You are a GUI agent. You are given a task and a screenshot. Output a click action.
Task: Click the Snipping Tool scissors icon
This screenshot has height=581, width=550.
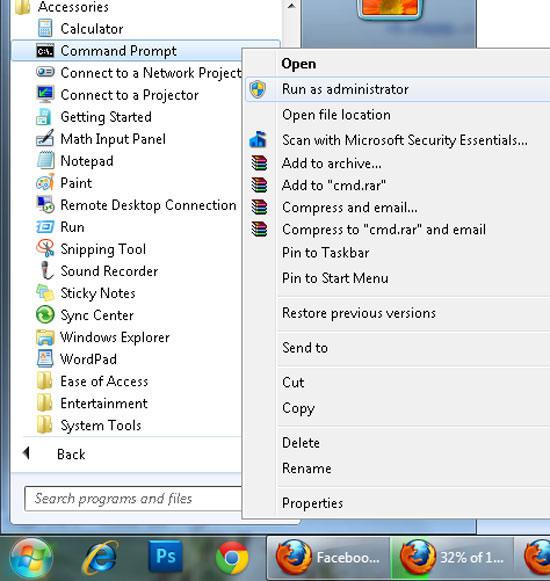click(45, 248)
